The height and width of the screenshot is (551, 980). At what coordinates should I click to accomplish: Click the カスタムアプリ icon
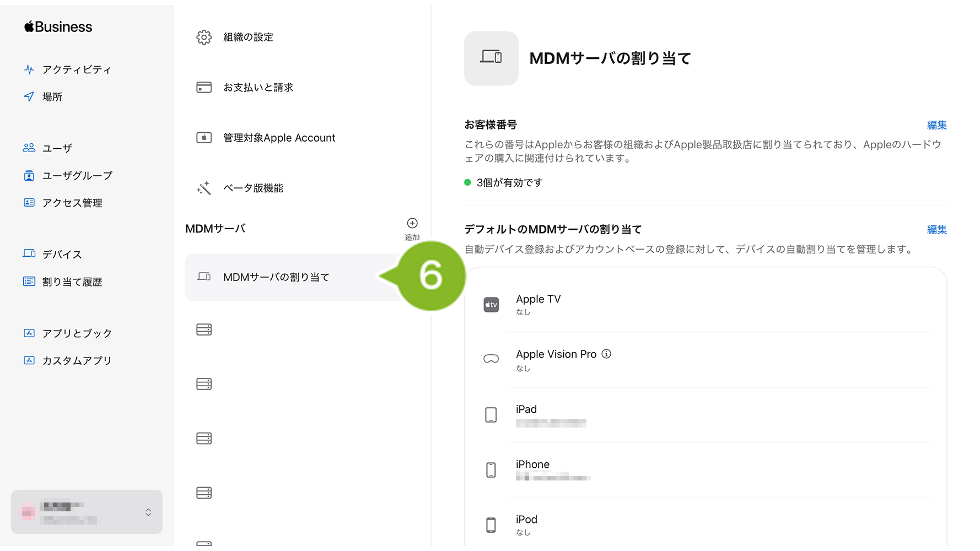[x=29, y=360]
